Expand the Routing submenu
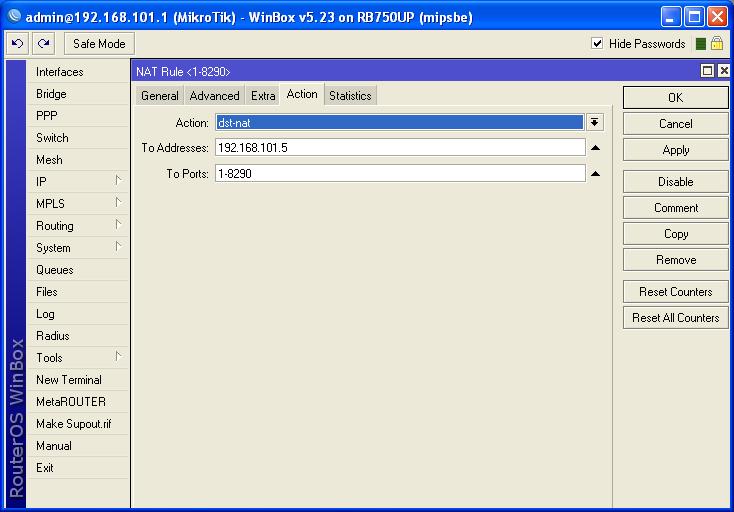This screenshot has height=512, width=734. 118,224
